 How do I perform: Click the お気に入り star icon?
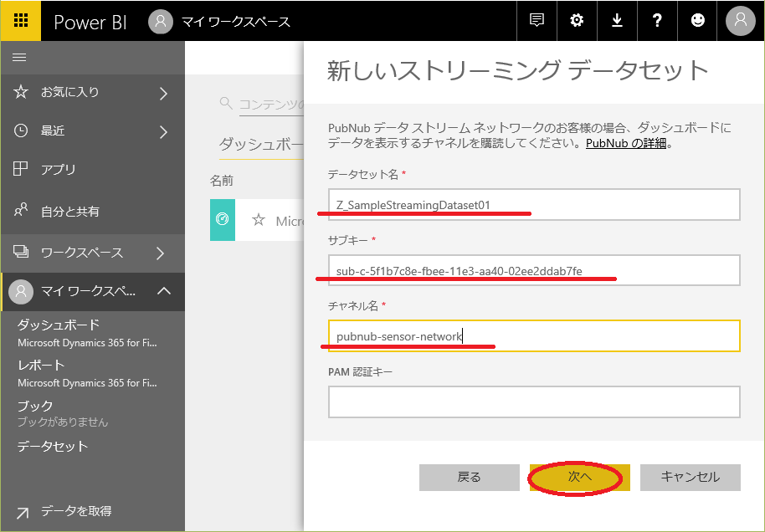tap(20, 92)
